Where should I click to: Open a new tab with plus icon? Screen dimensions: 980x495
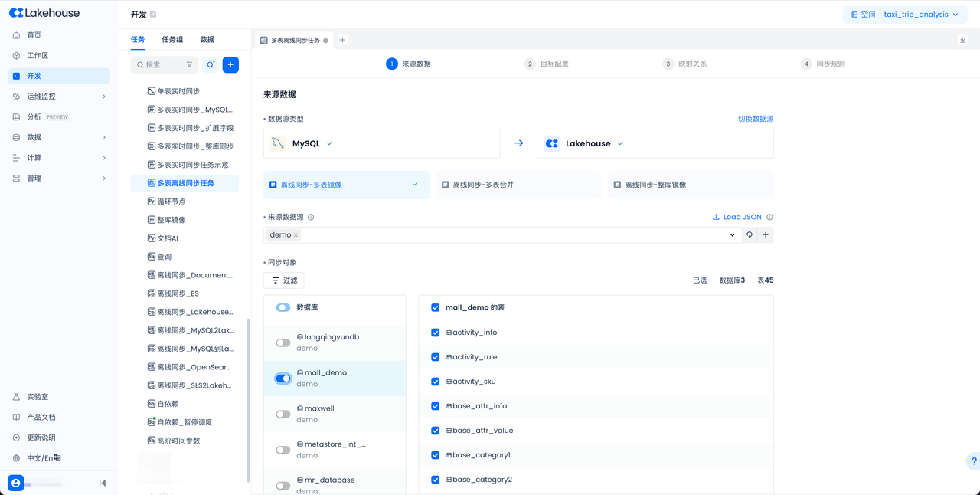point(342,40)
